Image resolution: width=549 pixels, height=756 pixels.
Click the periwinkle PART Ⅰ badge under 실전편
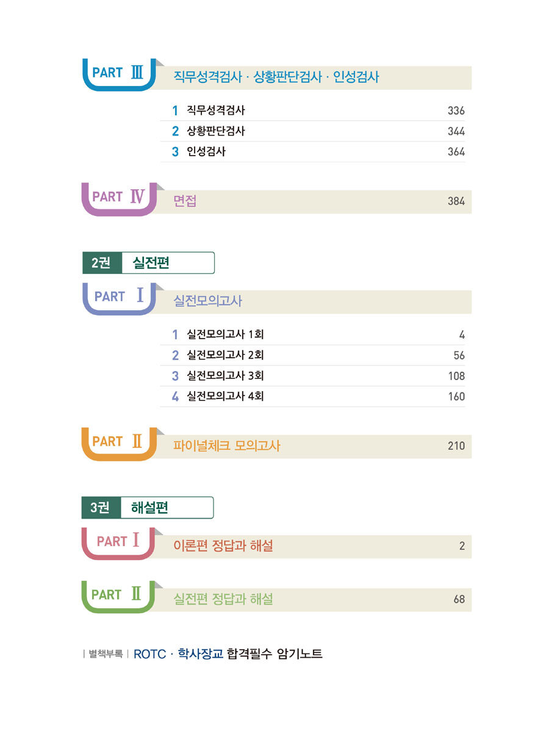[x=119, y=298]
